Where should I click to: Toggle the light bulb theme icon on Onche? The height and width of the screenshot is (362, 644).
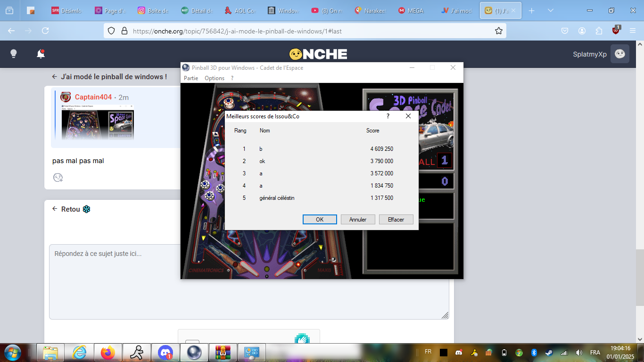click(x=14, y=54)
